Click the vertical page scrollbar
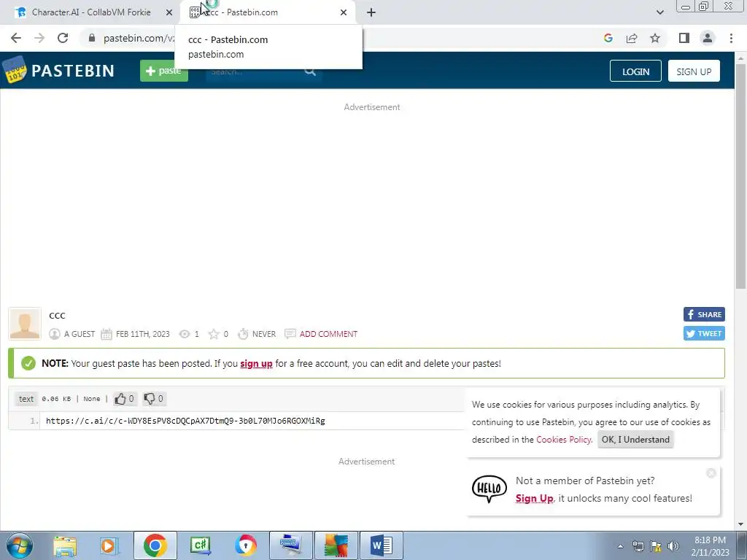This screenshot has height=560, width=747. click(x=740, y=176)
